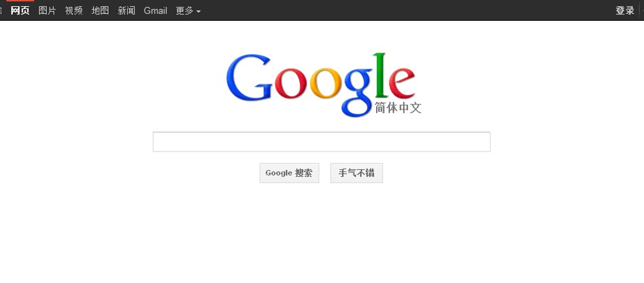Expand the 更多 menu arrow
The image size is (644, 283).
point(198,11)
